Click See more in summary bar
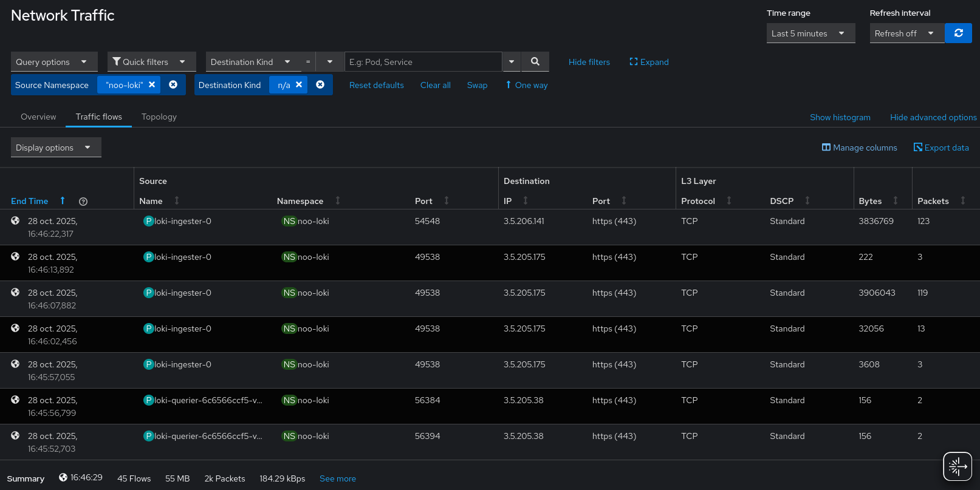The width and height of the screenshot is (980, 490). [x=338, y=478]
